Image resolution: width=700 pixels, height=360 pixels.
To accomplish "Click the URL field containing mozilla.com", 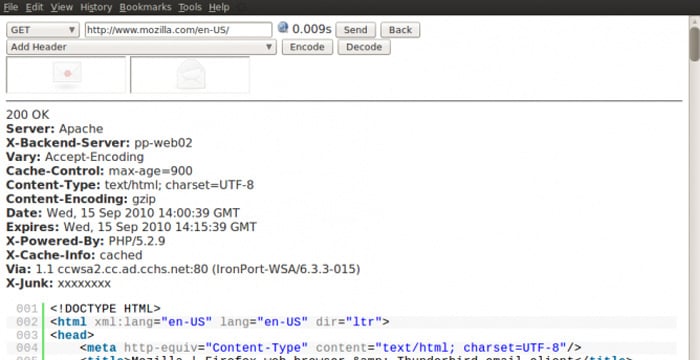I will (178, 30).
